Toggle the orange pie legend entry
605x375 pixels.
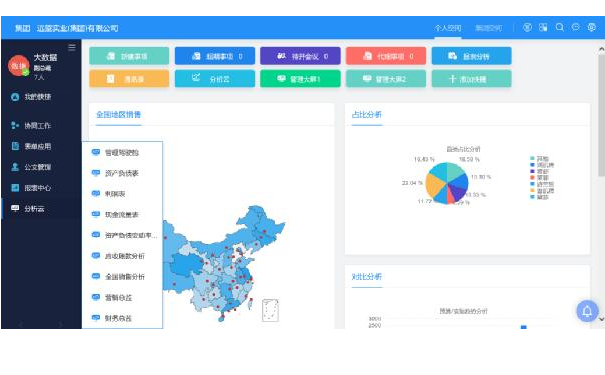(542, 191)
